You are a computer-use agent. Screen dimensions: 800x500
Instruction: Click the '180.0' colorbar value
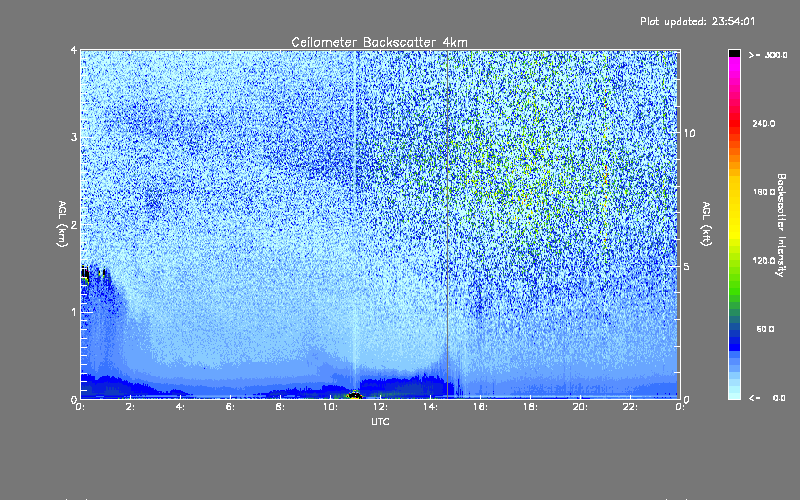764,192
